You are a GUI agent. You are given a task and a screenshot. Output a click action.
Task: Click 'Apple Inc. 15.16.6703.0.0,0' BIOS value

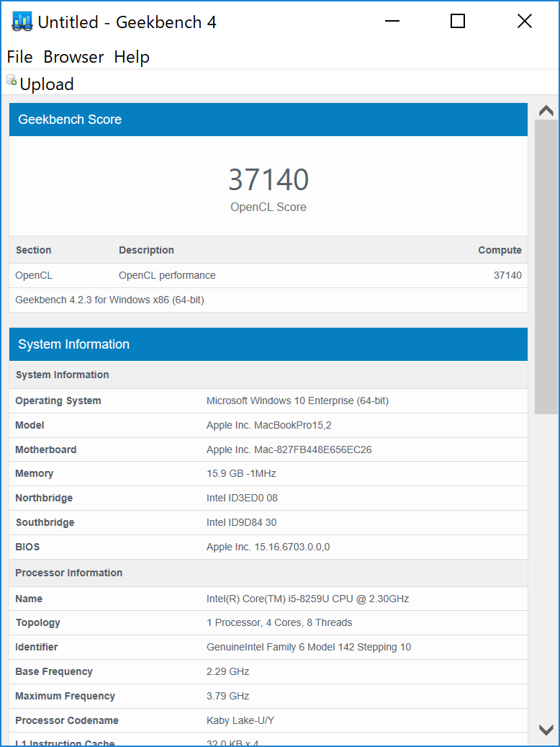click(268, 547)
